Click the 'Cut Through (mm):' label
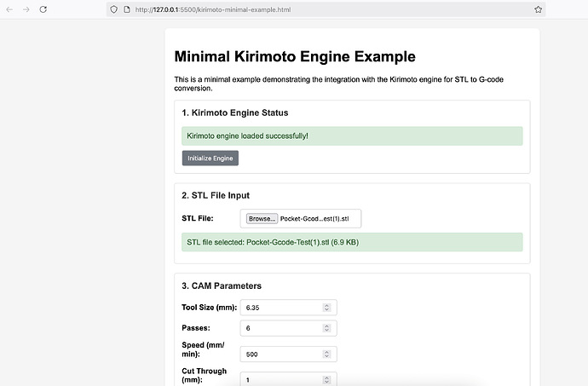The image size is (588, 386). point(205,376)
